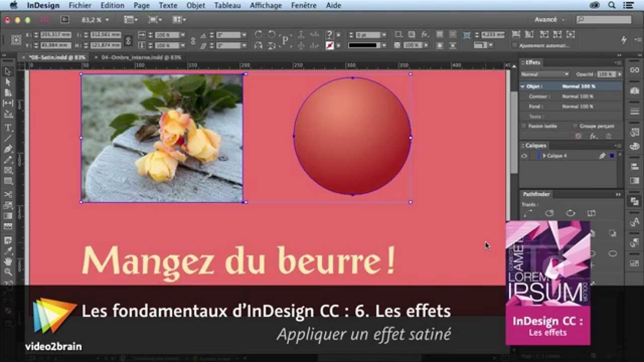Open the Apple menu
Image resolution: width=644 pixels, height=362 pixels.
click(x=14, y=6)
